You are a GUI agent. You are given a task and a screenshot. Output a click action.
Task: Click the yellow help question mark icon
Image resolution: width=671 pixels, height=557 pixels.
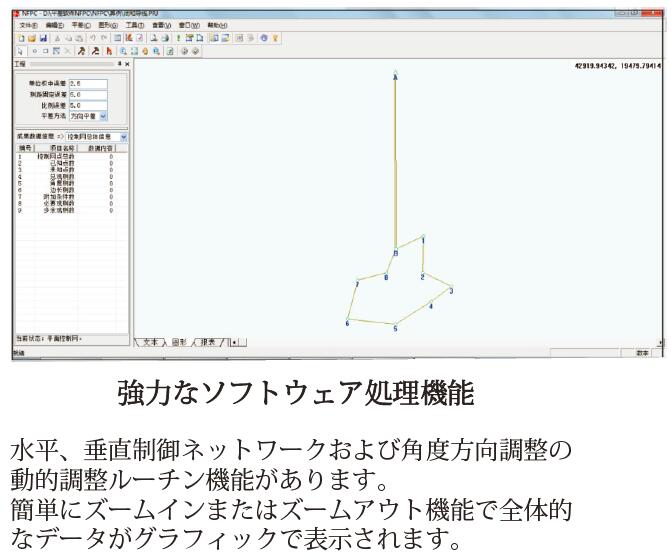pyautogui.click(x=274, y=36)
